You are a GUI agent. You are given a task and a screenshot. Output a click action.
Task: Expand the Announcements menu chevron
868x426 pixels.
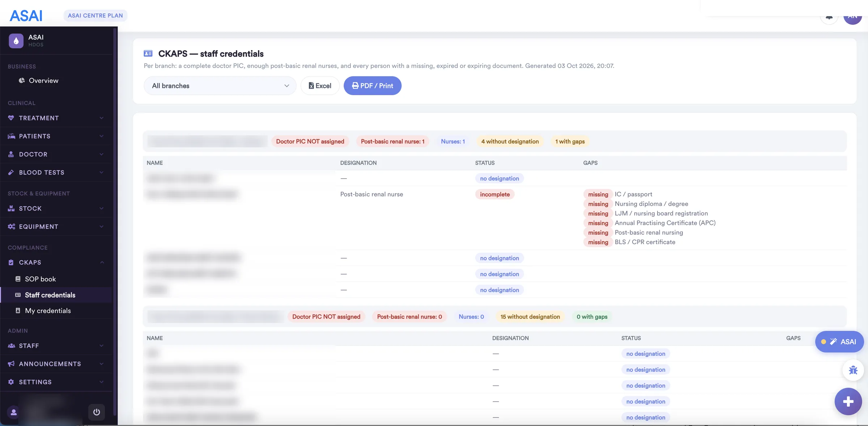point(102,364)
